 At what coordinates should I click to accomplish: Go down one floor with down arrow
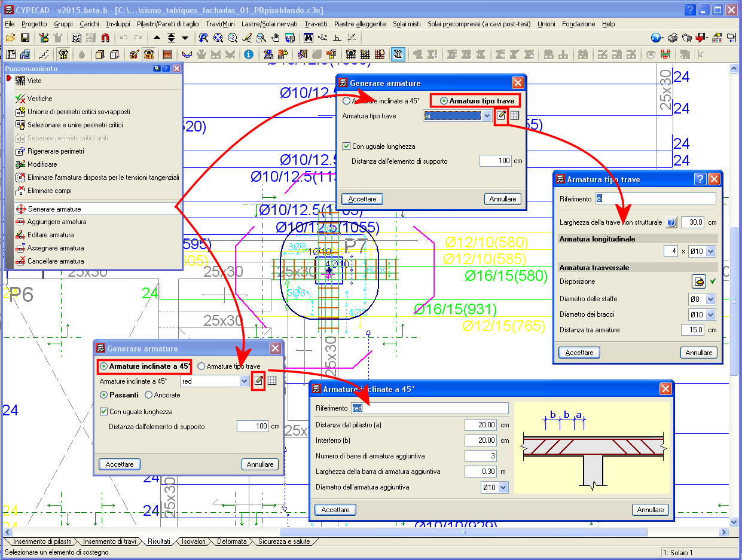coord(185,38)
